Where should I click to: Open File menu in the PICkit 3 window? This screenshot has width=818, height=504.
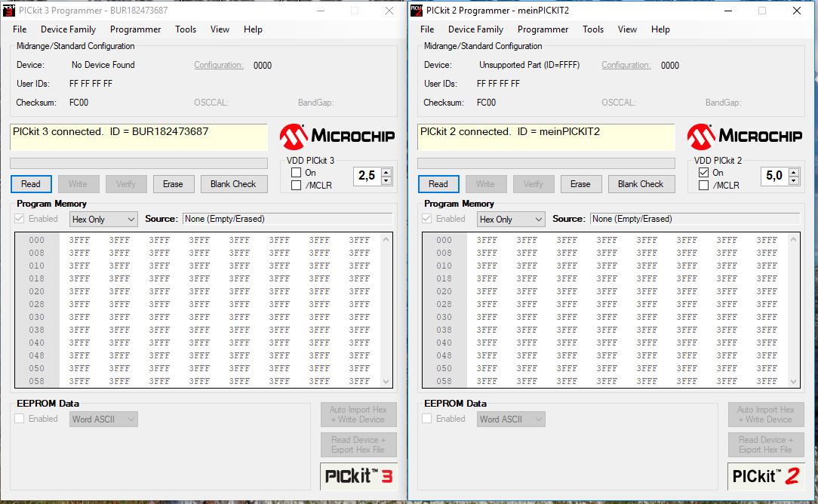[20, 29]
